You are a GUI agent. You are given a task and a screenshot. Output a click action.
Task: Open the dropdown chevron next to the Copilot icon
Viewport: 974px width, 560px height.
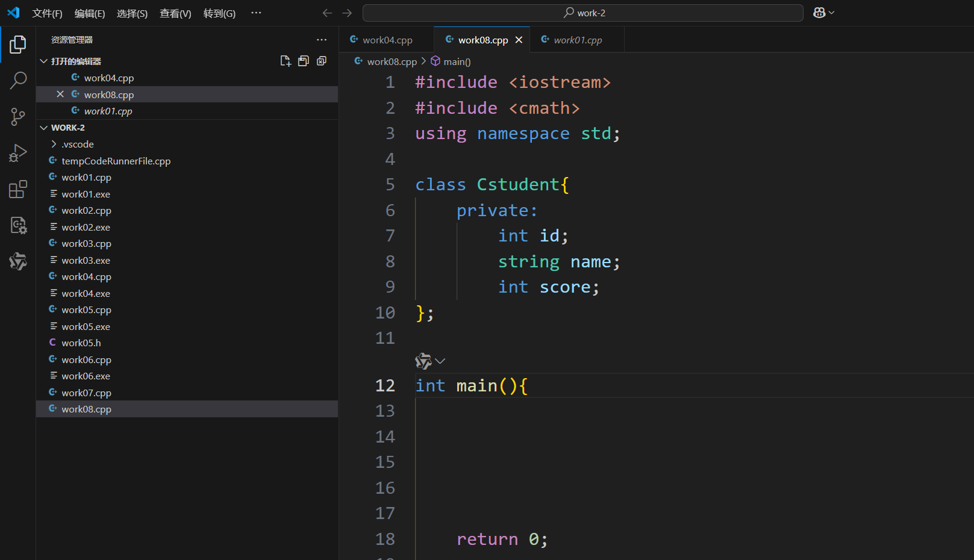pos(830,12)
